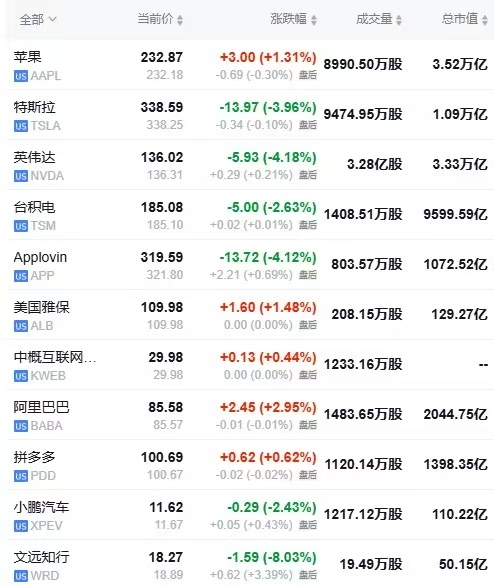Sort by 总市值 using its sort arrows
Image resolution: width=494 pixels, height=586 pixels.
coord(485,20)
